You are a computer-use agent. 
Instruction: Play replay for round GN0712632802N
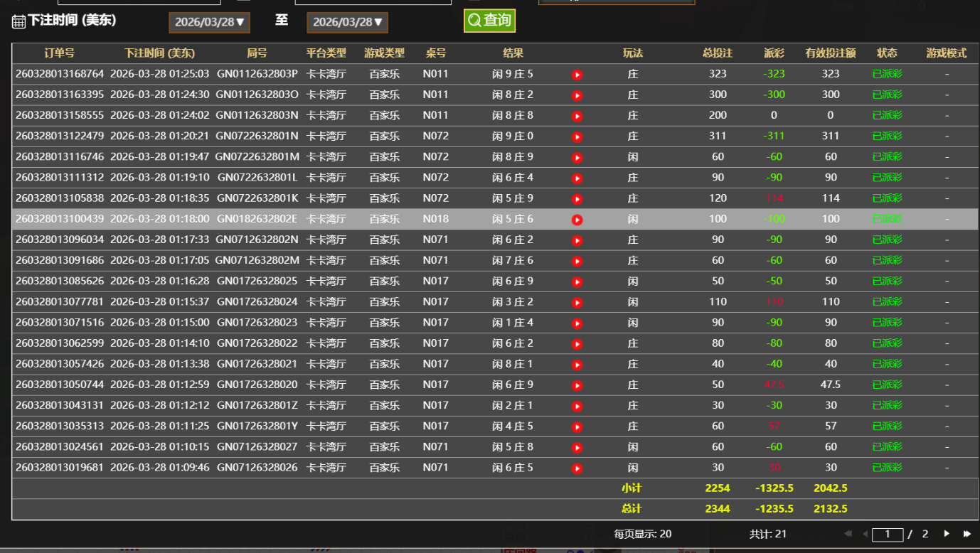coord(577,240)
